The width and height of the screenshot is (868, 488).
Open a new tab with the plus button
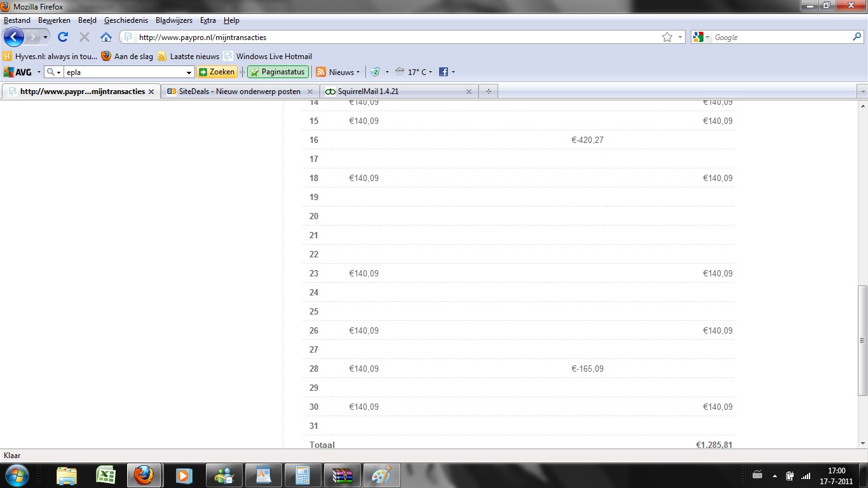click(x=488, y=91)
